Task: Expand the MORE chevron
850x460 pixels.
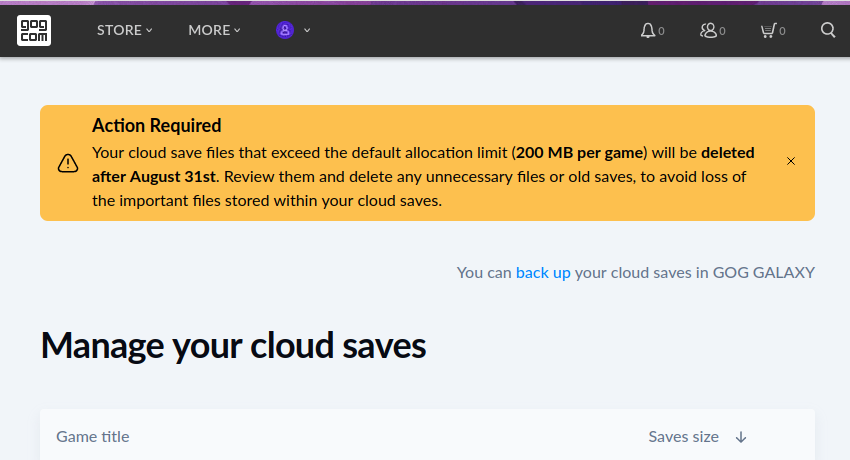Action: [238, 30]
